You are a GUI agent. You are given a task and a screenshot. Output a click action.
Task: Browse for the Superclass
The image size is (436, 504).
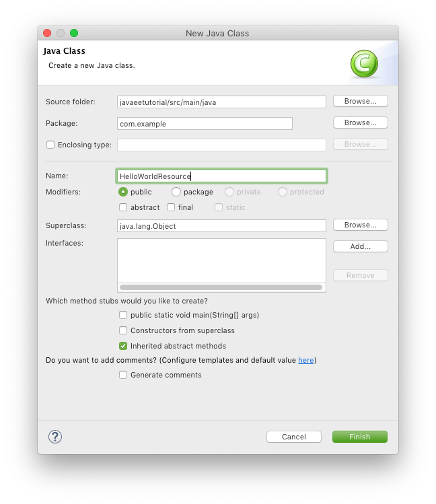360,225
